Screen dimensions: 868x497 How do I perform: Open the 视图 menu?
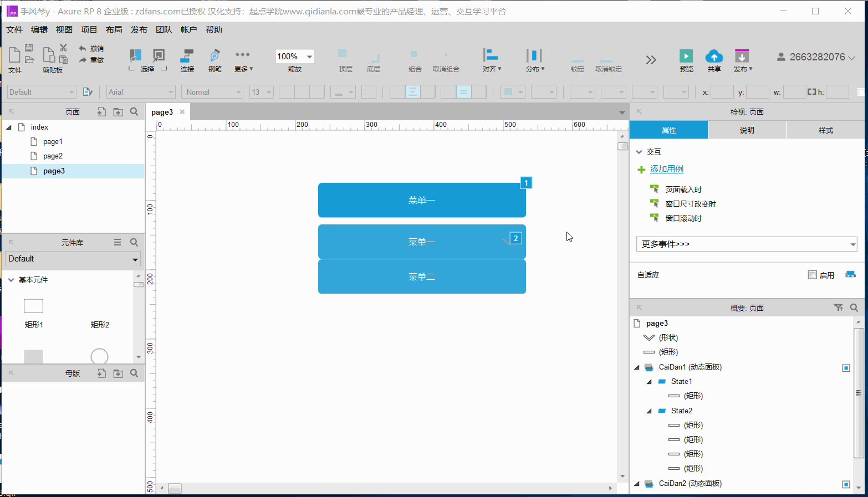(x=64, y=30)
